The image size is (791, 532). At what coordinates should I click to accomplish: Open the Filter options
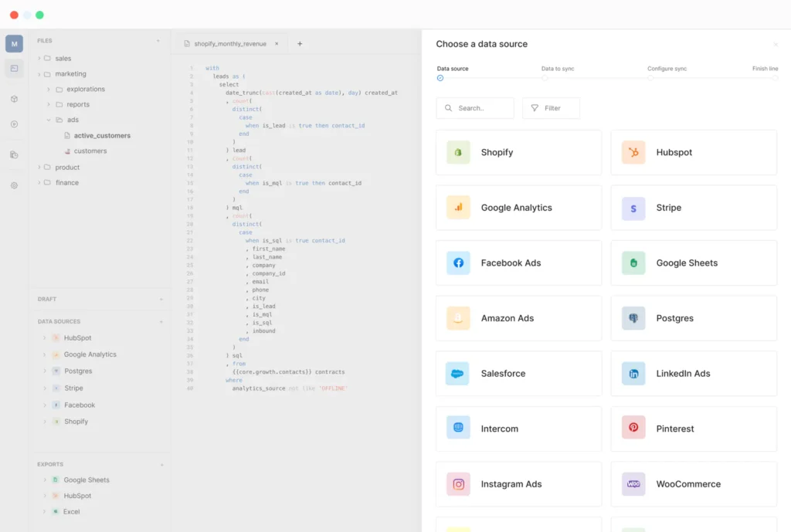[x=550, y=108]
